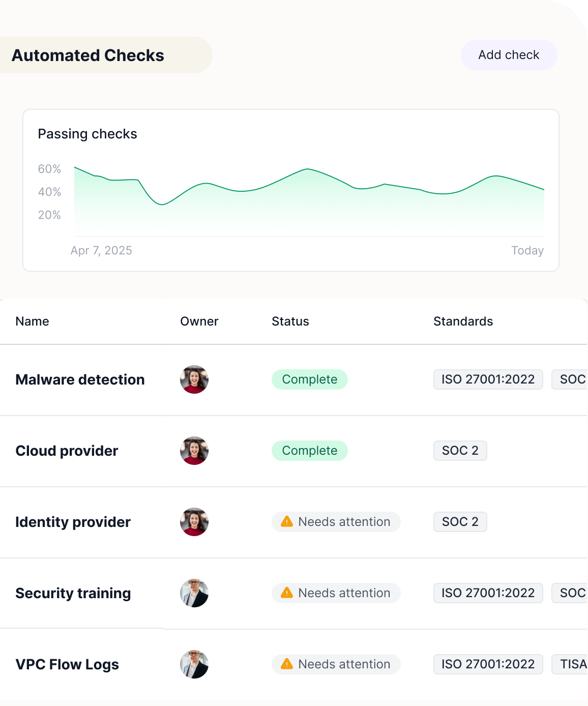The height and width of the screenshot is (706, 588).
Task: Click Complete status badge for Malware detection
Action: (x=309, y=379)
